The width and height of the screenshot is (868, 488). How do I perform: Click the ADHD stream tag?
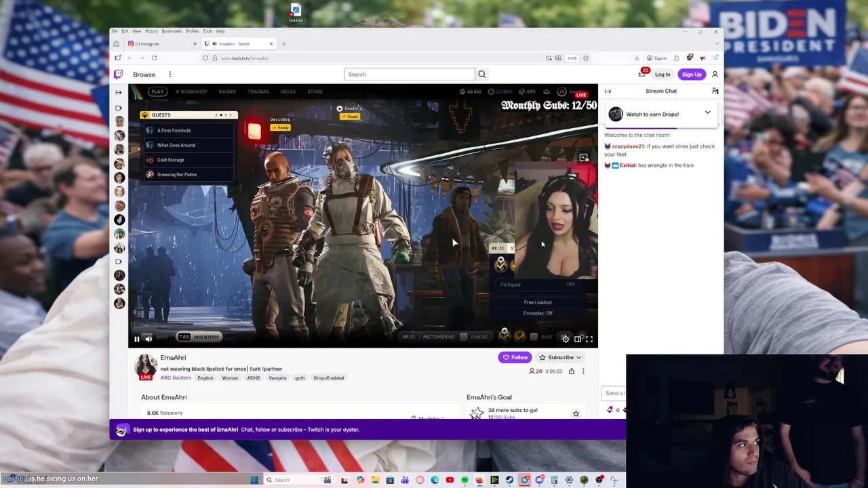pos(254,378)
